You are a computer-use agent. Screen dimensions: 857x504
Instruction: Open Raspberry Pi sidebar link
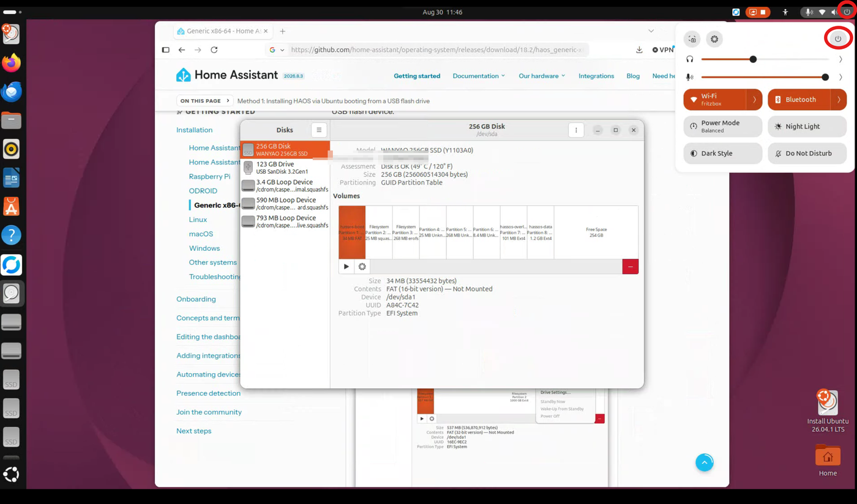click(209, 177)
